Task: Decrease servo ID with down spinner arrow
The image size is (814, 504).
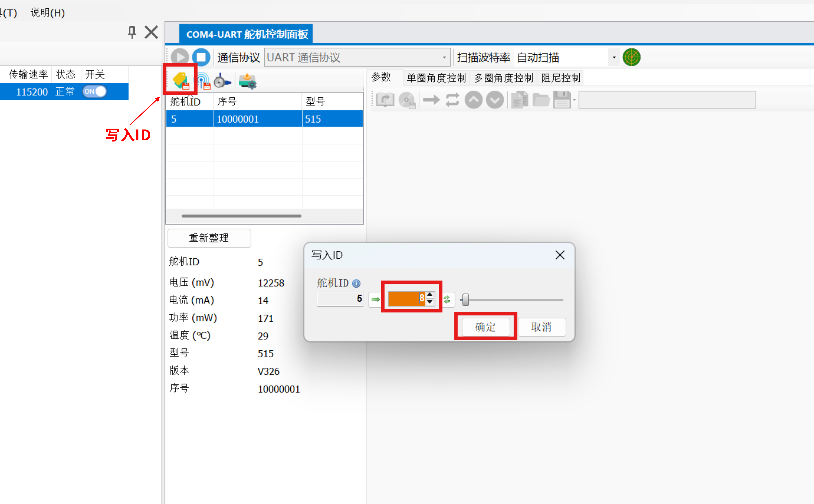Action: point(430,302)
